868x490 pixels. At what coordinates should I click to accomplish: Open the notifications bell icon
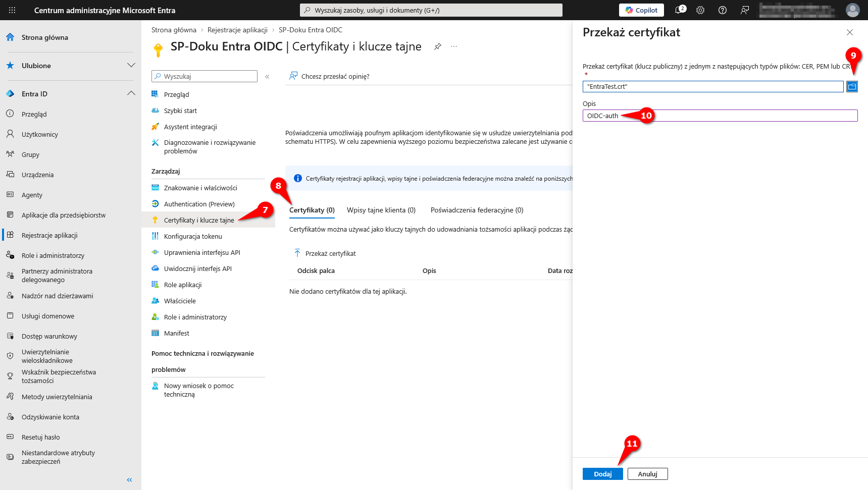[x=679, y=10]
